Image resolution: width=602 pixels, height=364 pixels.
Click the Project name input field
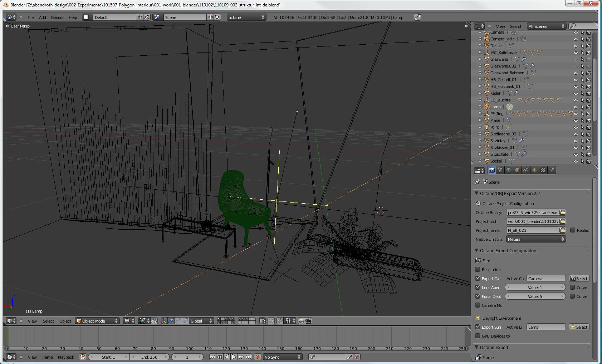tap(532, 230)
